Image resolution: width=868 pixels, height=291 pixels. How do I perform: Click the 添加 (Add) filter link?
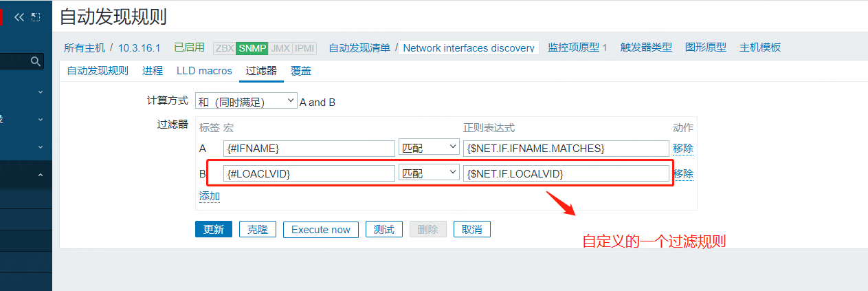tap(210, 196)
